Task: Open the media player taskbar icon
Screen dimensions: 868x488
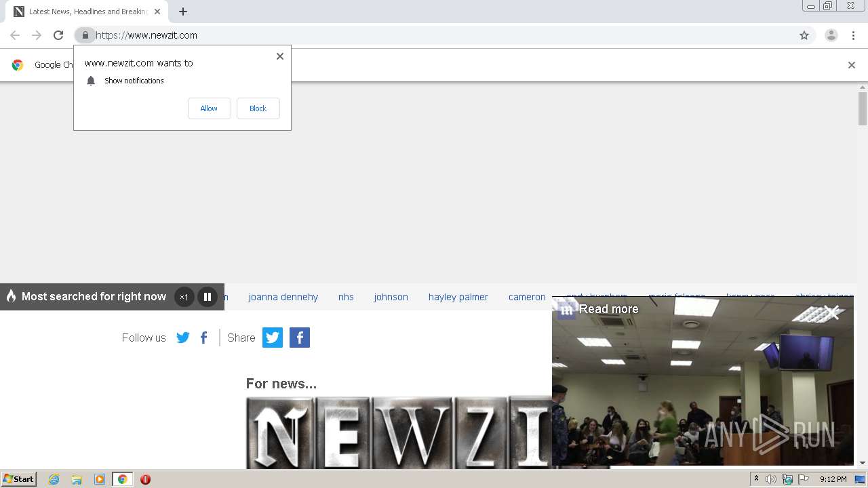Action: [x=100, y=479]
